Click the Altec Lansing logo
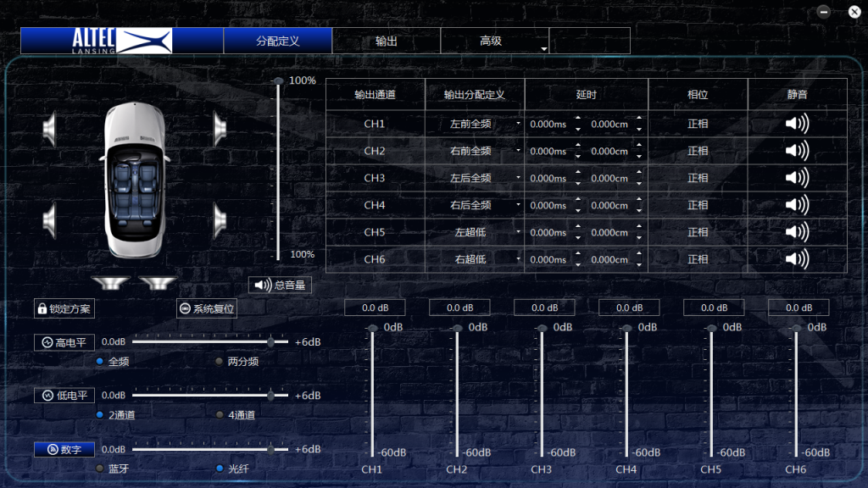The width and height of the screenshot is (868, 488). click(122, 41)
